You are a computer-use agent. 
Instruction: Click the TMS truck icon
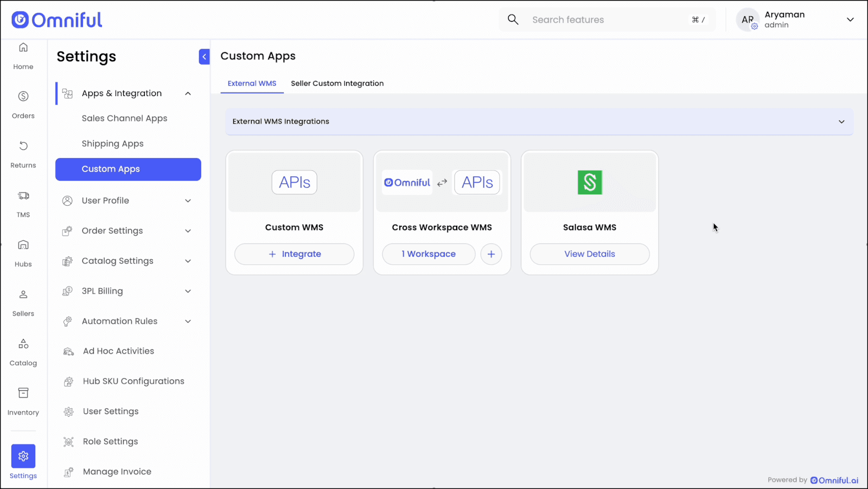tap(23, 196)
